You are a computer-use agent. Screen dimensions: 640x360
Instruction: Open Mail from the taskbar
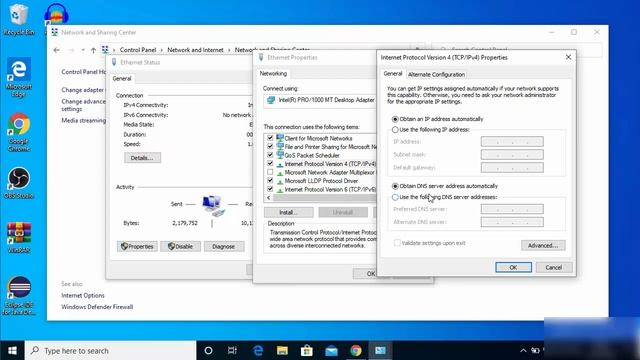point(331,350)
